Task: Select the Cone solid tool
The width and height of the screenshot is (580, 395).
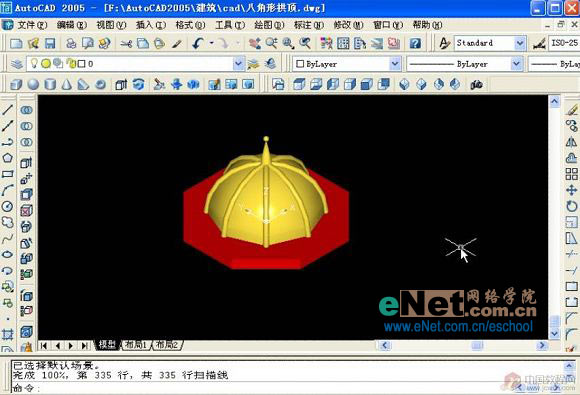Action: tap(67, 85)
